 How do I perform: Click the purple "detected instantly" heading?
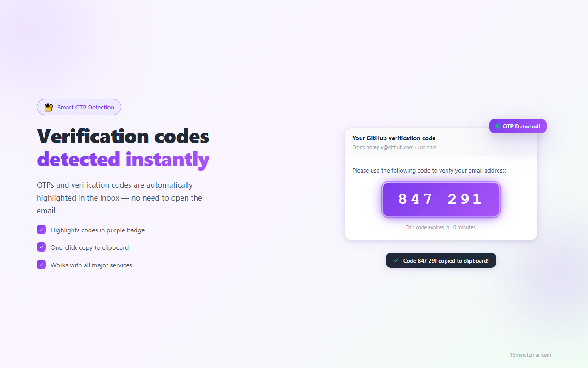(x=123, y=159)
